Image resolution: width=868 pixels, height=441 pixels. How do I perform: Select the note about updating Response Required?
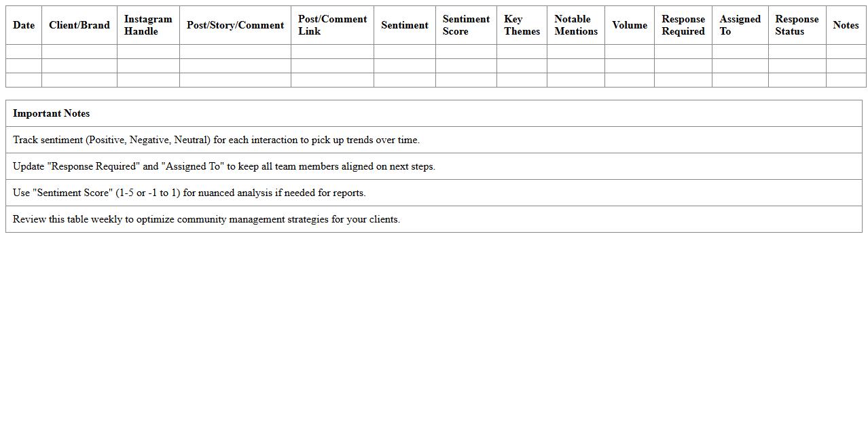224,166
